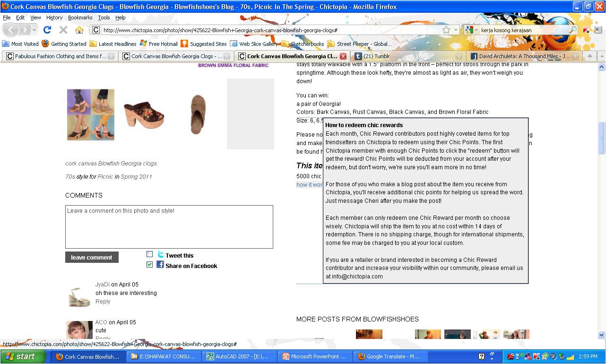
Task: Select the four-panel clogs collage thumbnail
Action: pyautogui.click(x=91, y=114)
